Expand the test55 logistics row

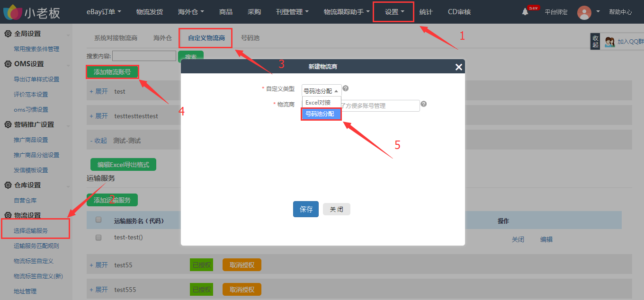pyautogui.click(x=98, y=265)
